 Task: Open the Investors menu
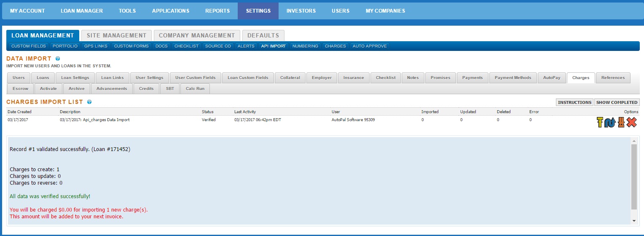tap(301, 11)
